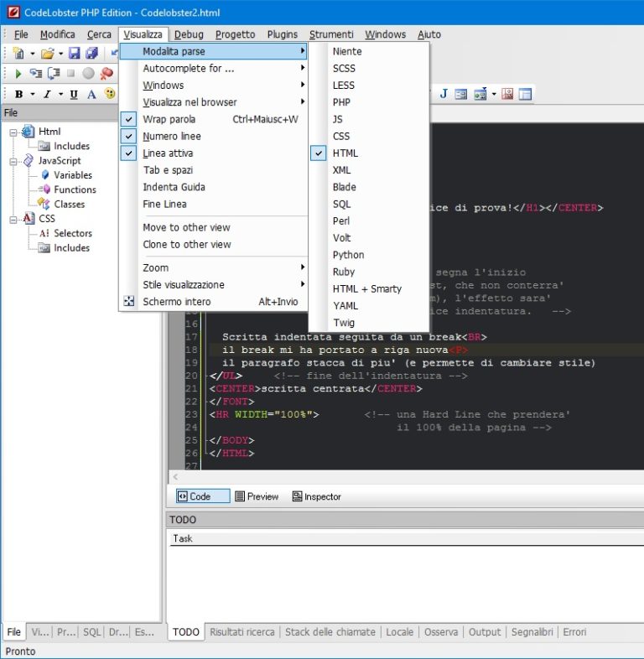Select PHP parse mode
The width and height of the screenshot is (644, 659).
click(x=341, y=102)
